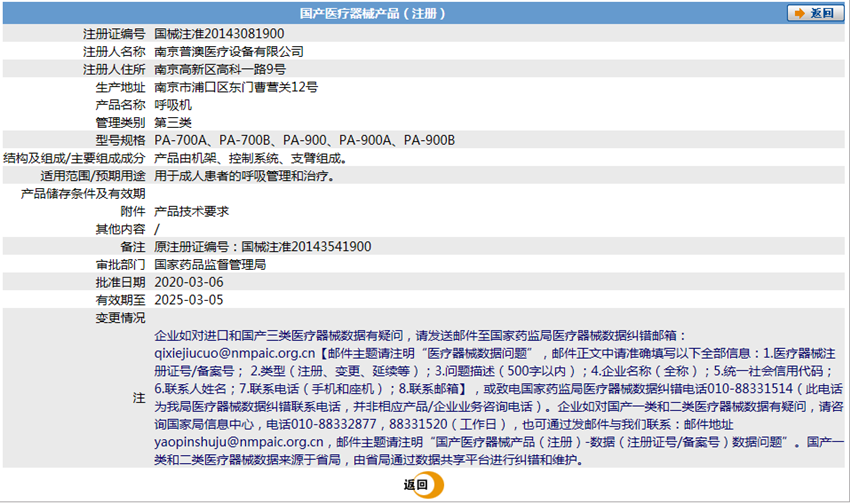
Task: Click the 有效期至 label
Action: [x=120, y=300]
